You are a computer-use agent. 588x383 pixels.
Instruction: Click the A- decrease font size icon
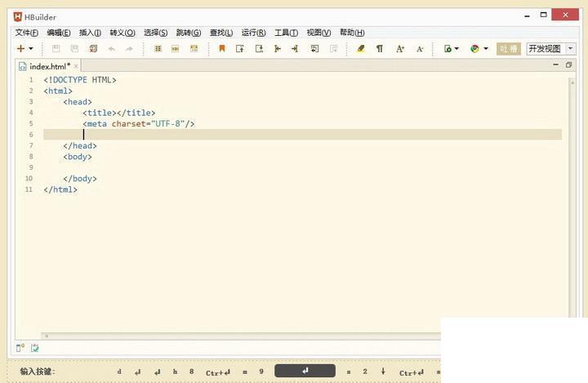click(x=420, y=49)
